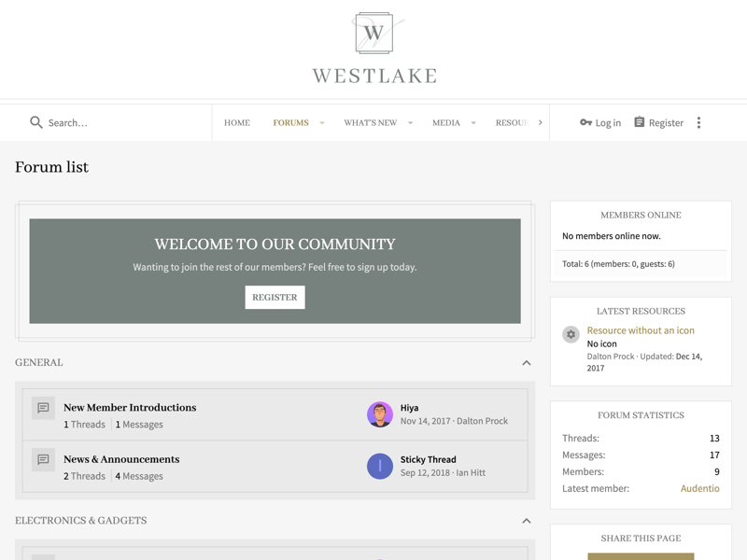747x560 pixels.
Task: Click the News & Announcements forum icon
Action: (43, 460)
